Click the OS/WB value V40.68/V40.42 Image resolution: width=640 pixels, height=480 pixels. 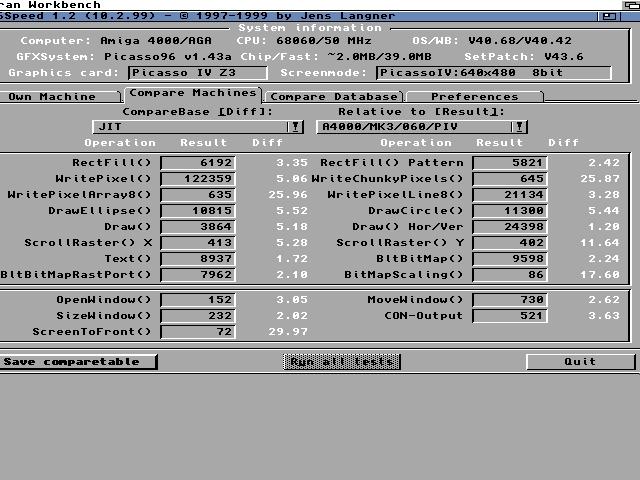click(x=520, y=41)
